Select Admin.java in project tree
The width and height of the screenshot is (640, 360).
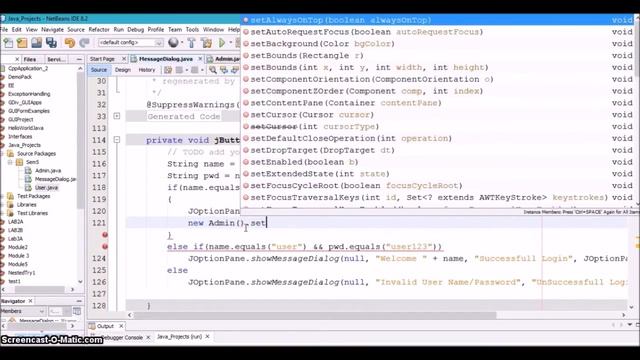pos(48,171)
